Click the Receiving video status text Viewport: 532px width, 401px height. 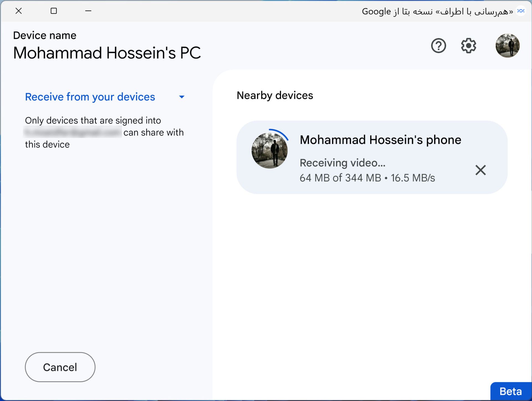coord(342,163)
